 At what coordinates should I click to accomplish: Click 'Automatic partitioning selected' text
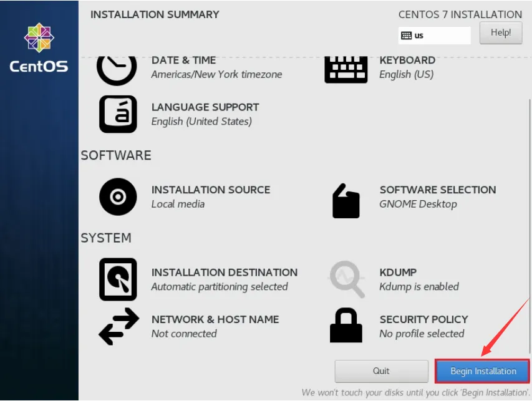tap(220, 287)
